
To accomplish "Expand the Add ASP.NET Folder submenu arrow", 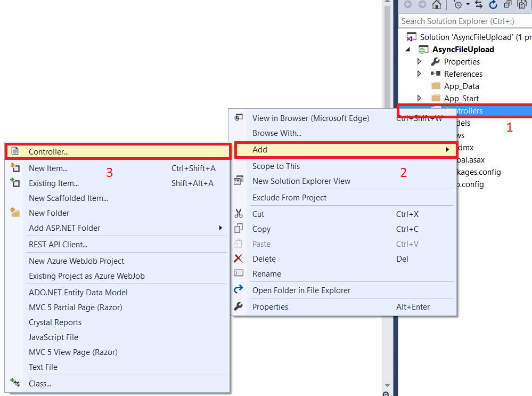I will pos(220,228).
